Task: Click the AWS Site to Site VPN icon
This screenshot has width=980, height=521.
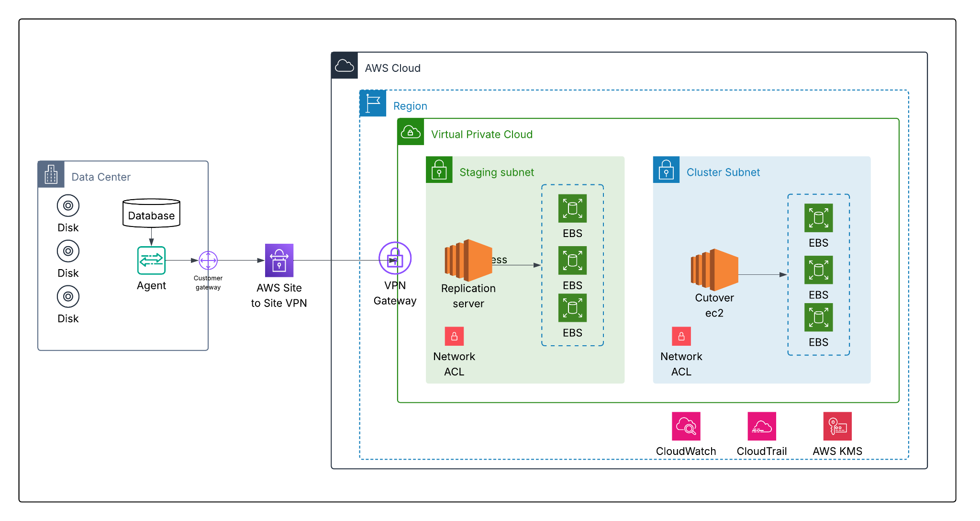Action: (x=279, y=260)
